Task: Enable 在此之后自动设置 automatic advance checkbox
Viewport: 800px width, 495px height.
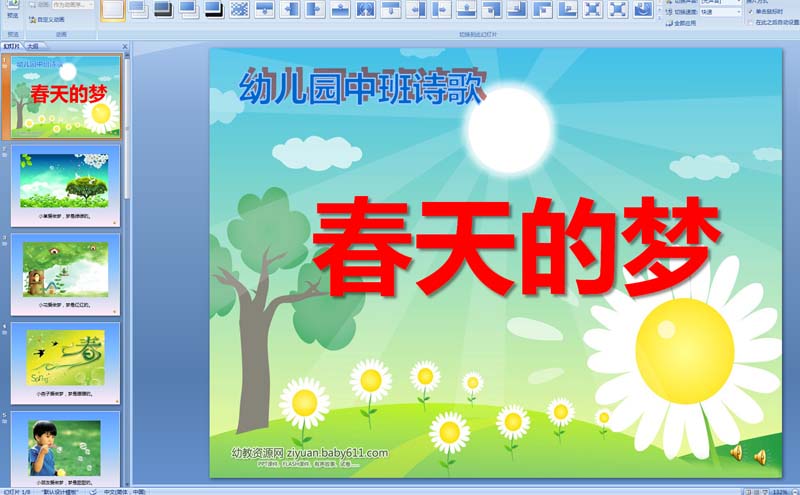Action: (x=750, y=22)
